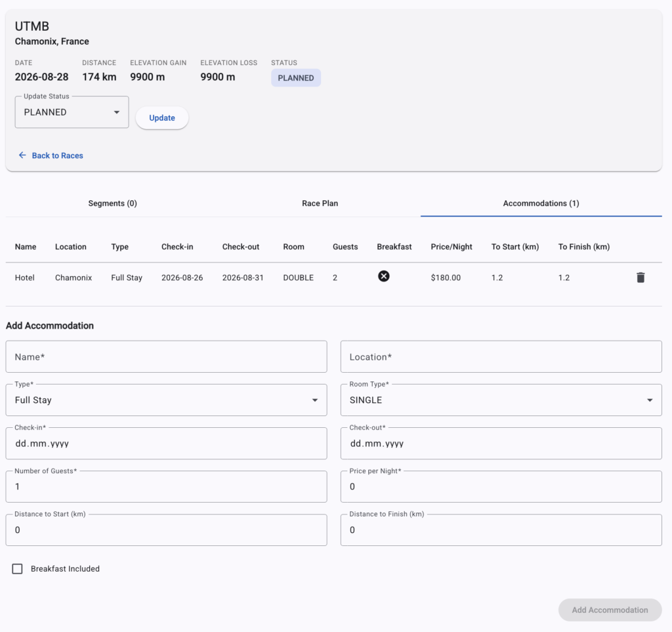Click the Distance to Finish field
Viewport: 672px width, 632px height.
[x=501, y=530]
